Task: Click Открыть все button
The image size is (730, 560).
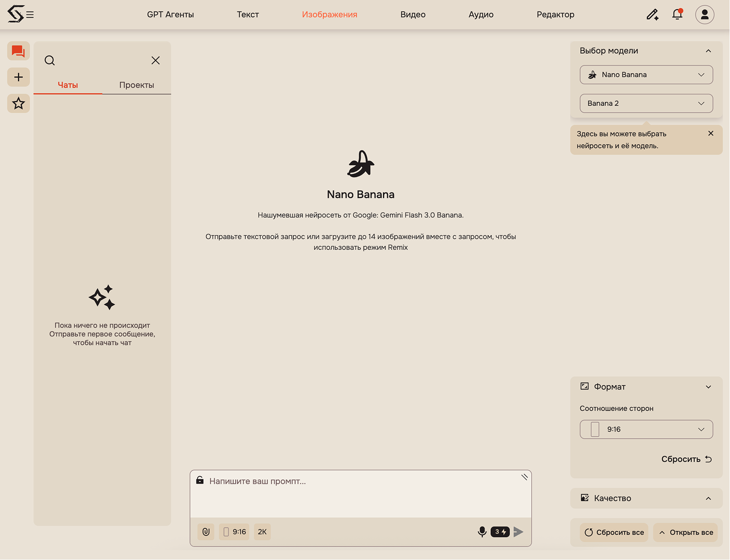Action: pyautogui.click(x=685, y=533)
